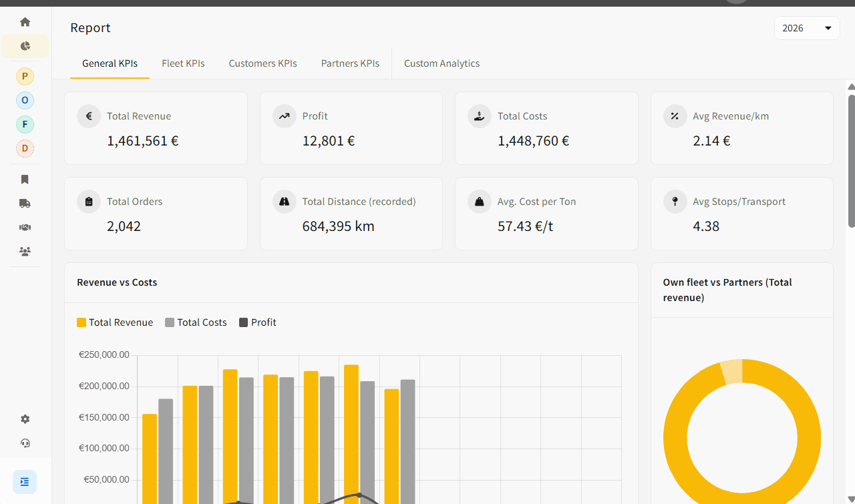Open the Reports pie chart icon

coord(25,46)
